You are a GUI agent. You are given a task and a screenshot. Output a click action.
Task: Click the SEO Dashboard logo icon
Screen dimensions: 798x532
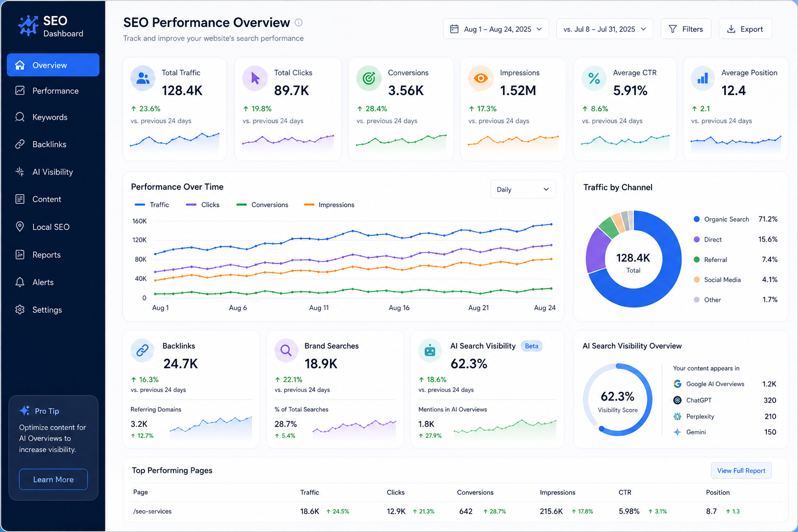[28, 25]
